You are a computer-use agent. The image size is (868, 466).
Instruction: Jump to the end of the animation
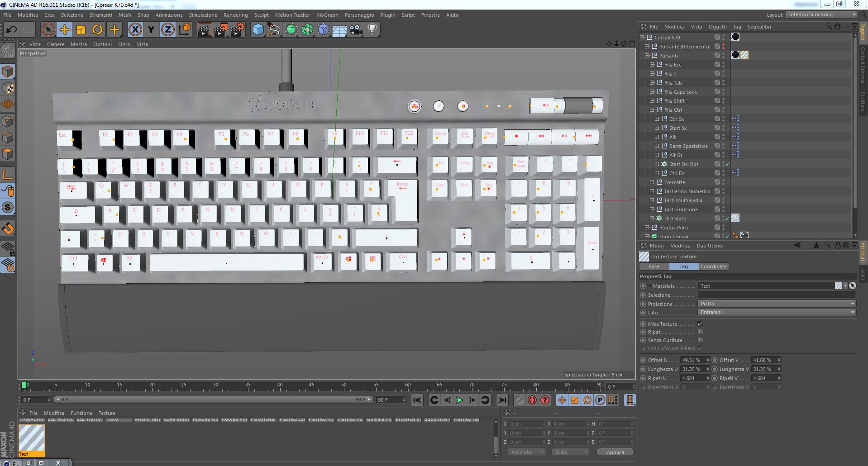pos(502,400)
